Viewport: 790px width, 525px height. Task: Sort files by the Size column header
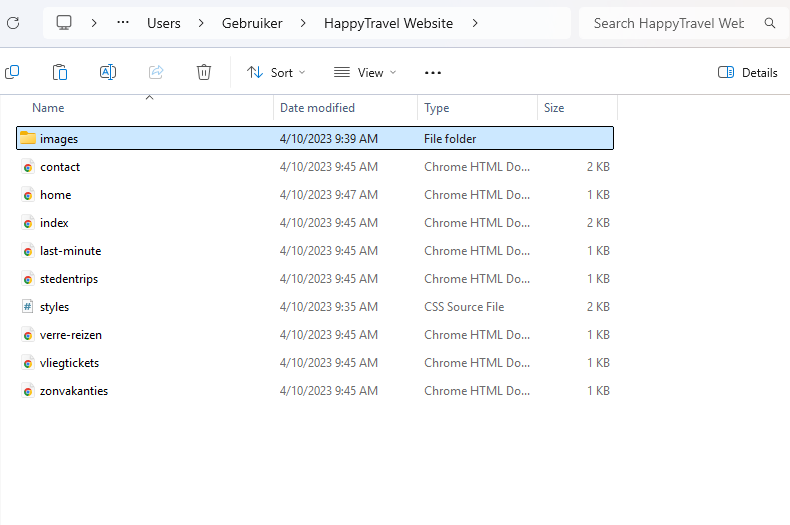pos(554,108)
